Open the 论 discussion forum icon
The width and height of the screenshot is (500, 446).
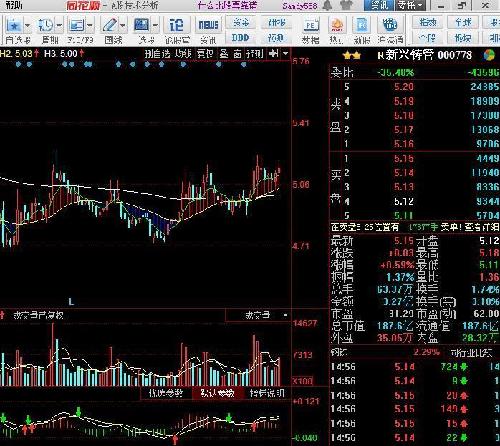tap(176, 25)
